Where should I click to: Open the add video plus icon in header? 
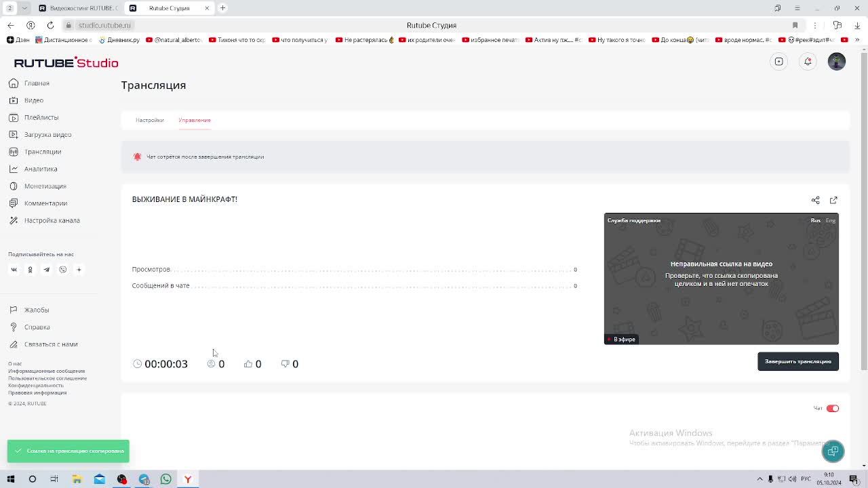[x=779, y=62]
